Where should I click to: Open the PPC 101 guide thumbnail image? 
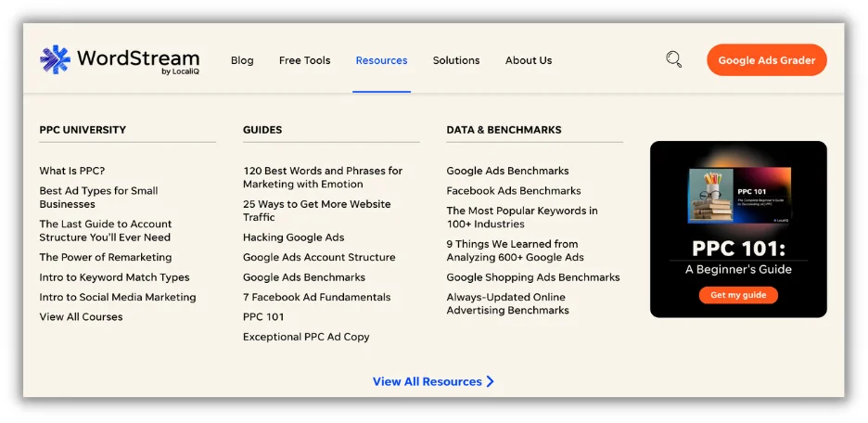click(x=739, y=196)
